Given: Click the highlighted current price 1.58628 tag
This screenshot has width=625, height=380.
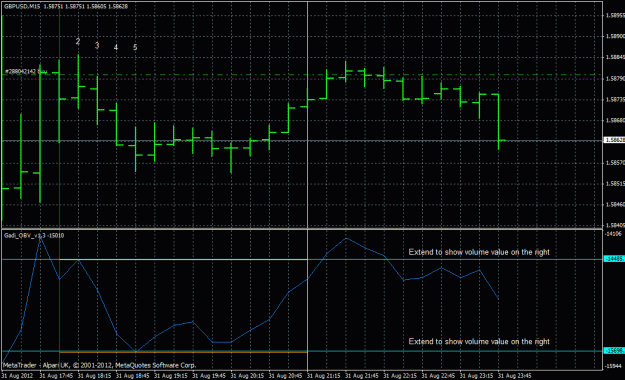Looking at the screenshot, I should 614,140.
